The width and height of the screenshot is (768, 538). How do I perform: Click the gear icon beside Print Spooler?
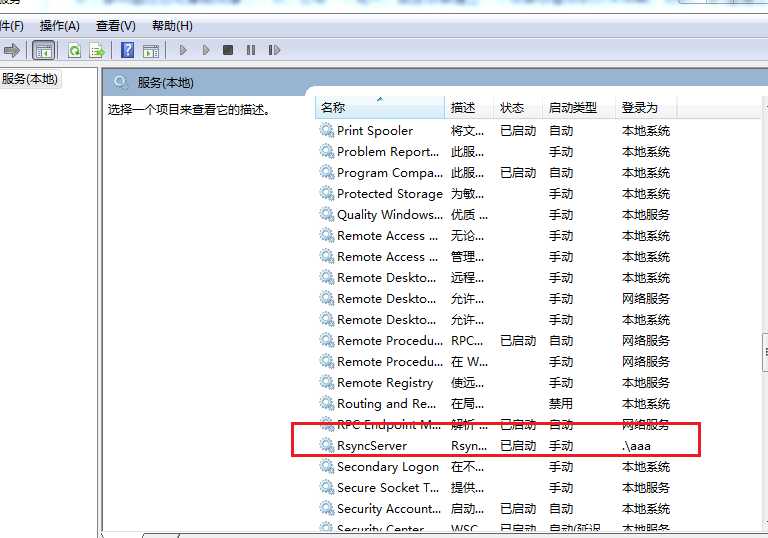point(327,130)
